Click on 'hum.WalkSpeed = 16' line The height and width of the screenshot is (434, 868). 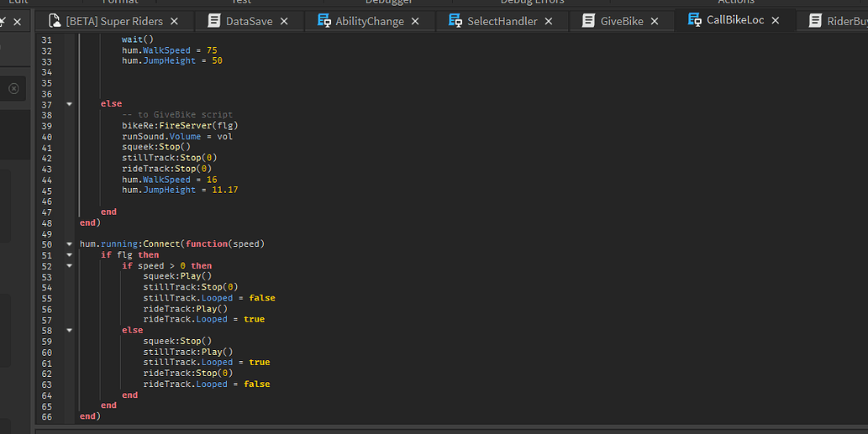[170, 180]
